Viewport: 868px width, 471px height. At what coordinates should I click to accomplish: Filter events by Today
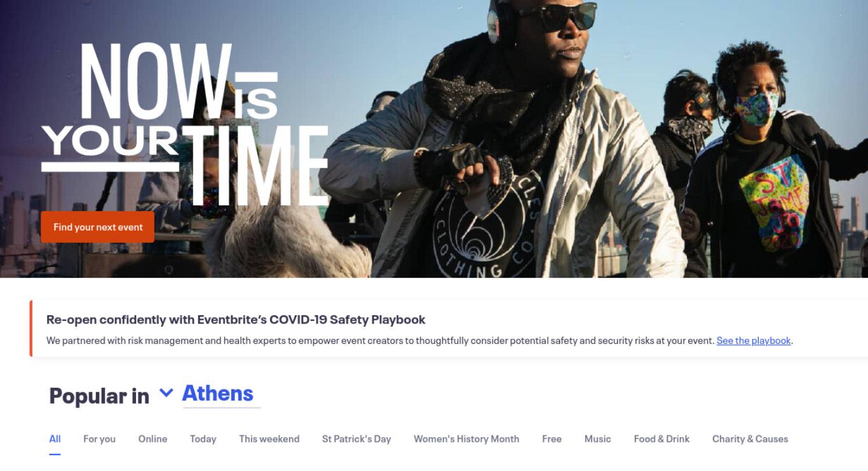[x=203, y=439]
